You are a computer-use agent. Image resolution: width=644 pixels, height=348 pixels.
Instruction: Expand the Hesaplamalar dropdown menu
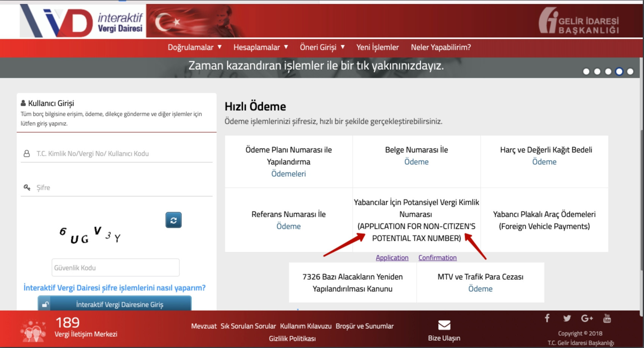pyautogui.click(x=260, y=47)
